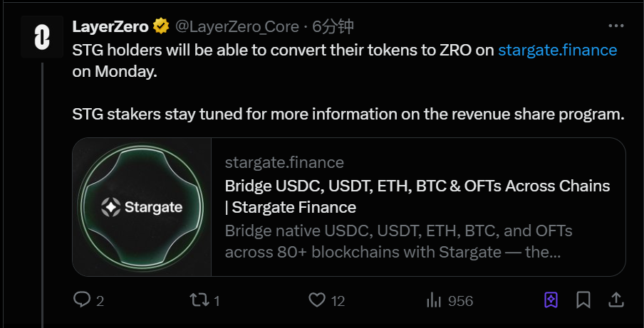Click the reply speech bubble icon
This screenshot has height=328, width=644.
tap(82, 300)
